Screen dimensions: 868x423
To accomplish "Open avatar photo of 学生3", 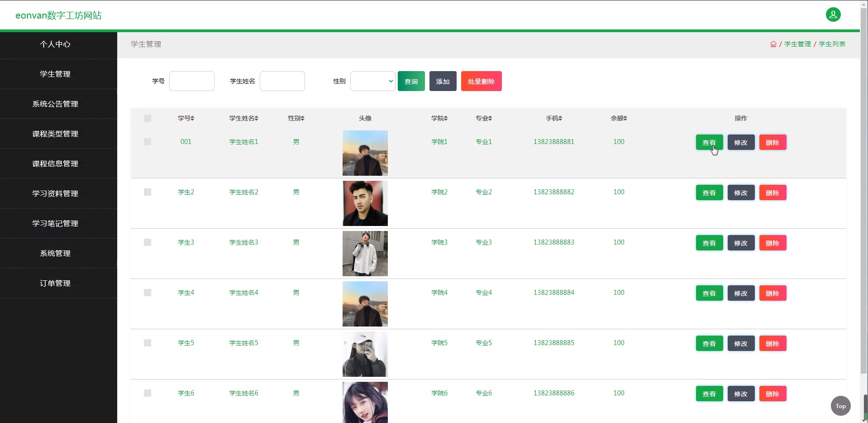I will pyautogui.click(x=365, y=254).
